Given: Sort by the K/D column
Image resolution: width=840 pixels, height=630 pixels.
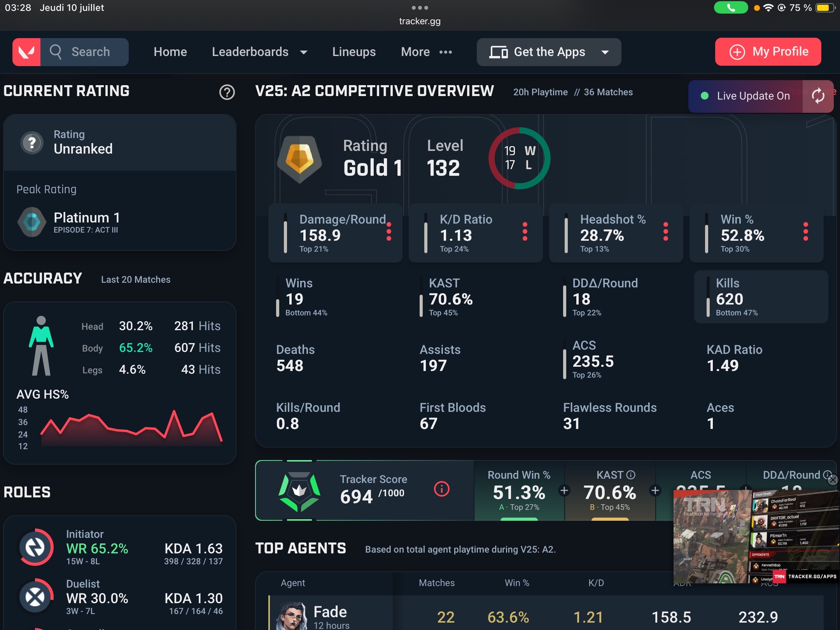Looking at the screenshot, I should [x=596, y=583].
